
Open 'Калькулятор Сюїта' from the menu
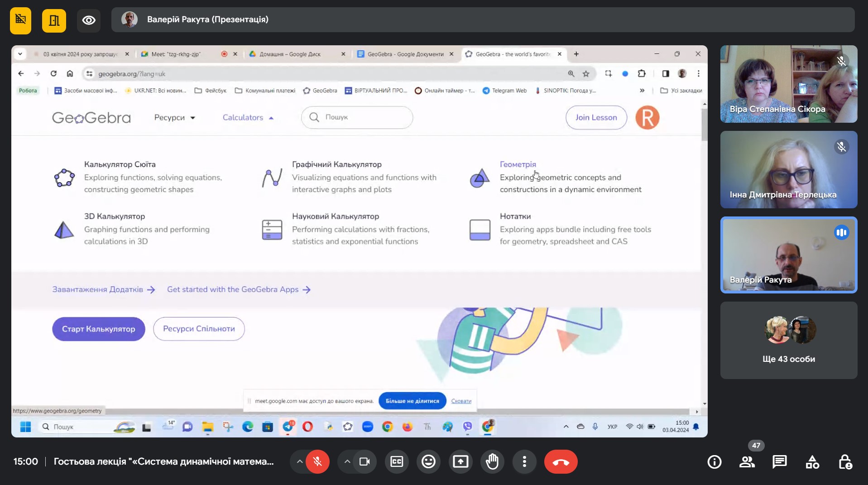click(x=120, y=164)
